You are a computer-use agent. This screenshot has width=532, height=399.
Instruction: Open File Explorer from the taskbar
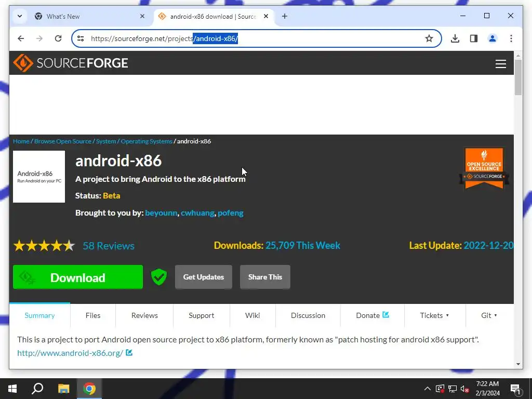[x=63, y=389]
